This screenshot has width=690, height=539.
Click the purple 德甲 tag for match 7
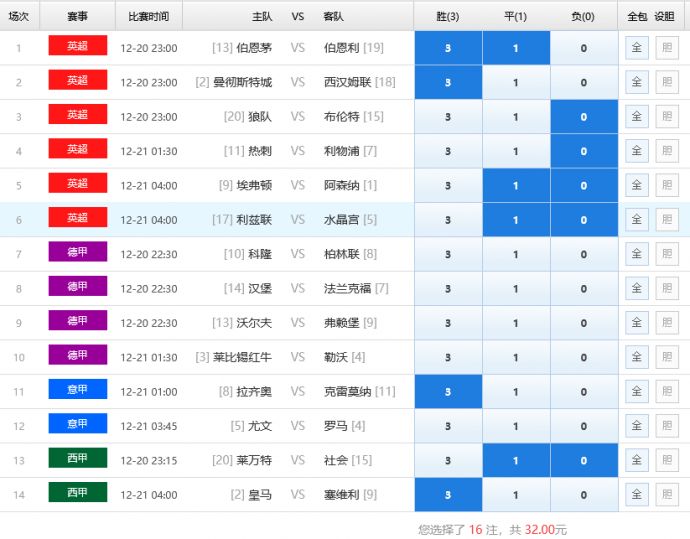77,253
